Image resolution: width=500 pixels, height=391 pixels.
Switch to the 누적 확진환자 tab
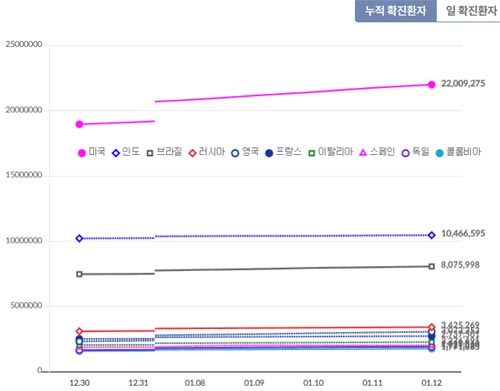[396, 11]
